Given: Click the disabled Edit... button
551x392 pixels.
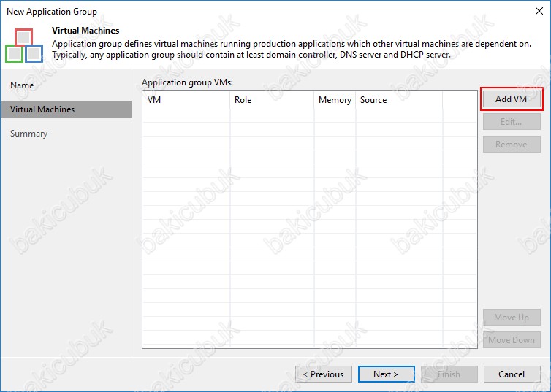Looking at the screenshot, I should coord(512,122).
